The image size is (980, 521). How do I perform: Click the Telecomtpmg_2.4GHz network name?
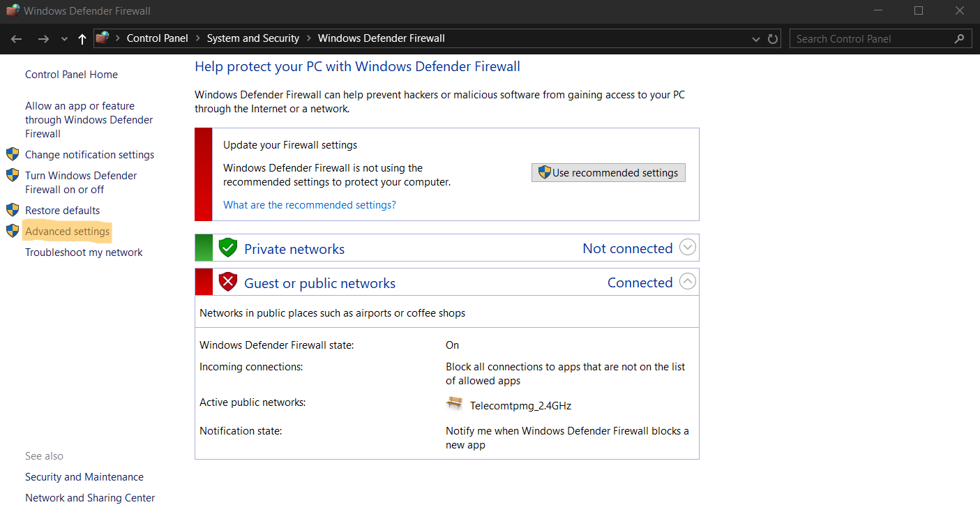click(x=520, y=406)
